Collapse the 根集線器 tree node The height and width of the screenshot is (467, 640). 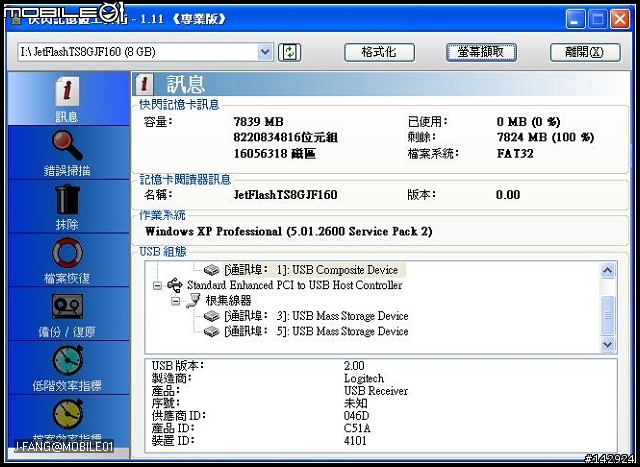tap(176, 301)
